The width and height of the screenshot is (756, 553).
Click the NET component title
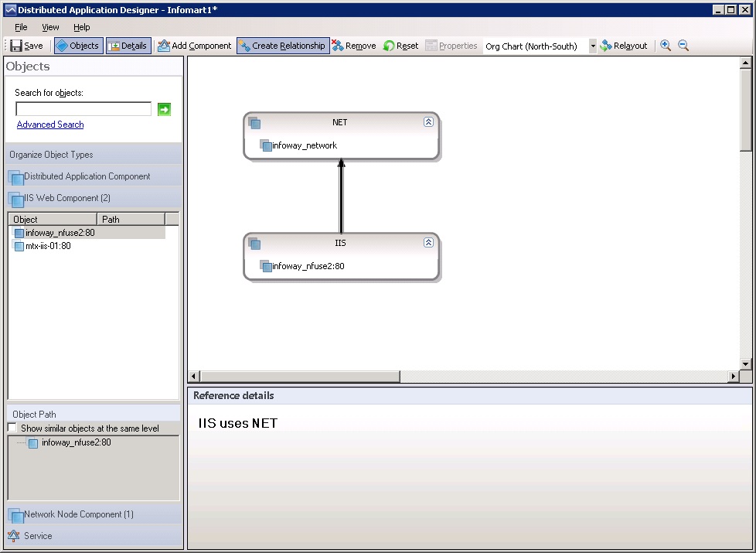click(x=340, y=122)
